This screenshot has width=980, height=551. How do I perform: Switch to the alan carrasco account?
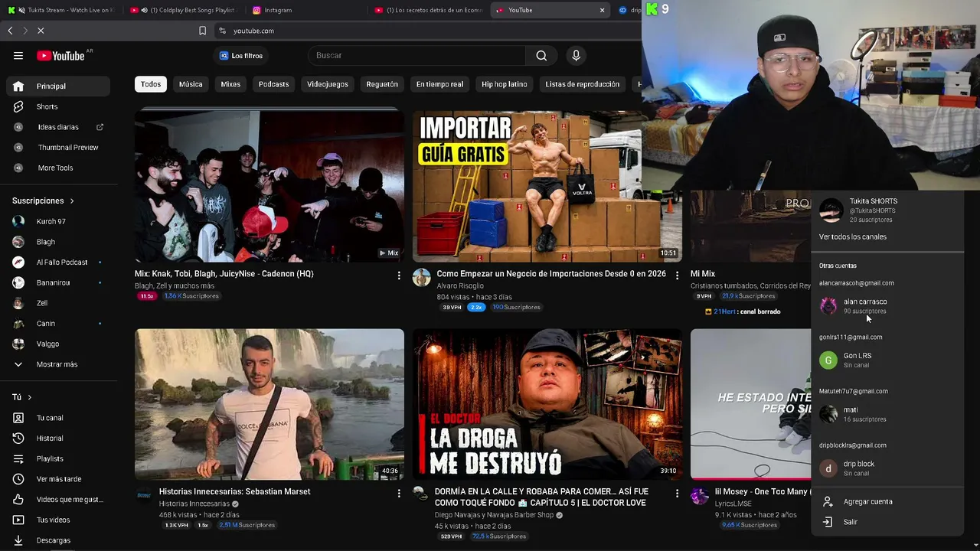click(x=887, y=306)
